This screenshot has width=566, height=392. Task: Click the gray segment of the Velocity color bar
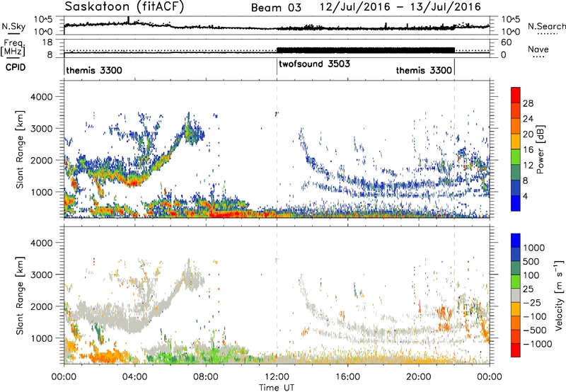click(516, 296)
